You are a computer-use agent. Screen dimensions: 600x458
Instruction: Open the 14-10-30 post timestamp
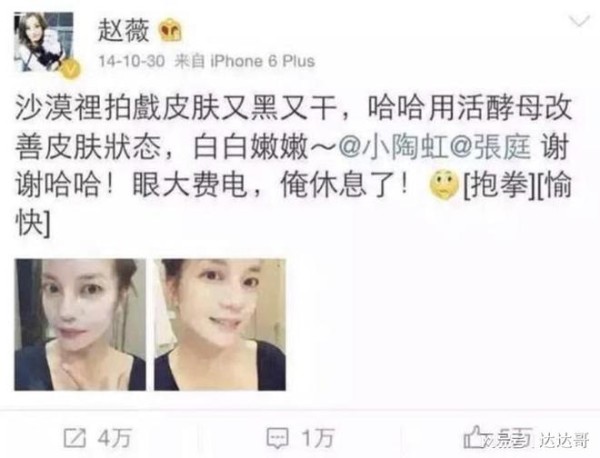click(x=132, y=61)
